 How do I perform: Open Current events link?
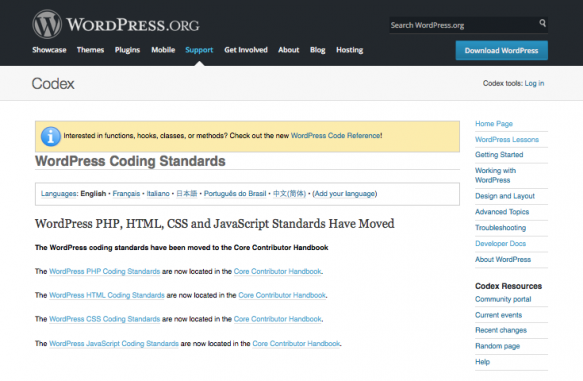coord(499,315)
